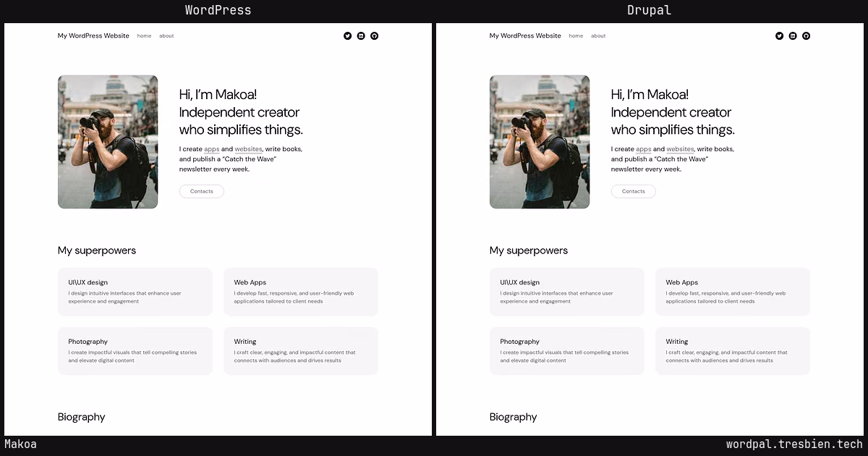This screenshot has height=456, width=868.
Task: Go to about in WordPress panel nav
Action: 166,35
